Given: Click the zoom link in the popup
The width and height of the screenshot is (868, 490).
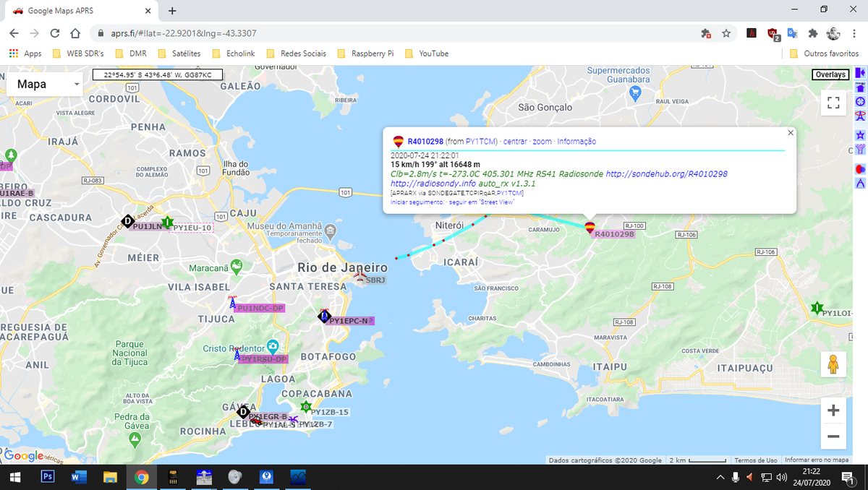Looking at the screenshot, I should (542, 142).
